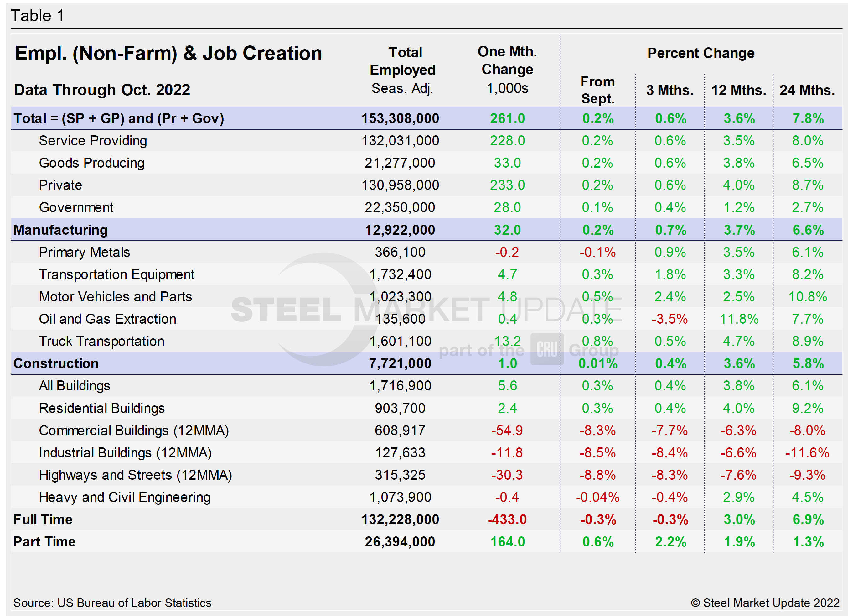Click the CRU logo watermark
Screen dimensions: 848x616
tap(547, 349)
